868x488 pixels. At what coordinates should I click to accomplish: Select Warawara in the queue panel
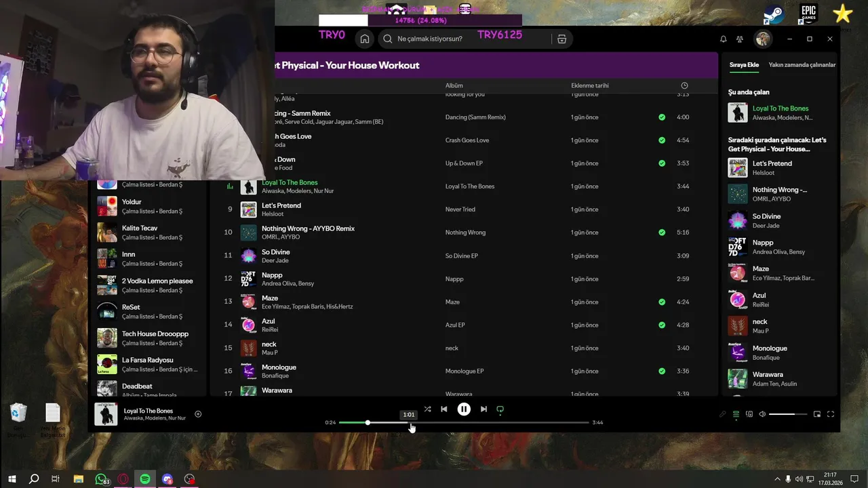tap(779, 378)
